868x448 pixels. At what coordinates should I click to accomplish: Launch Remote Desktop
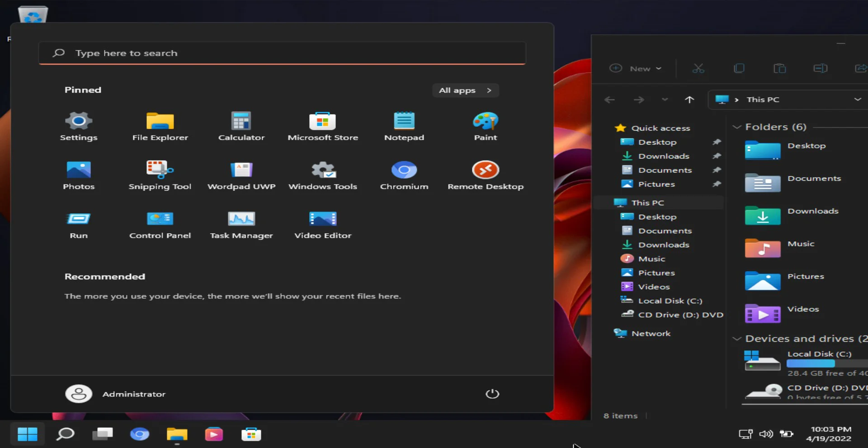pos(485,175)
